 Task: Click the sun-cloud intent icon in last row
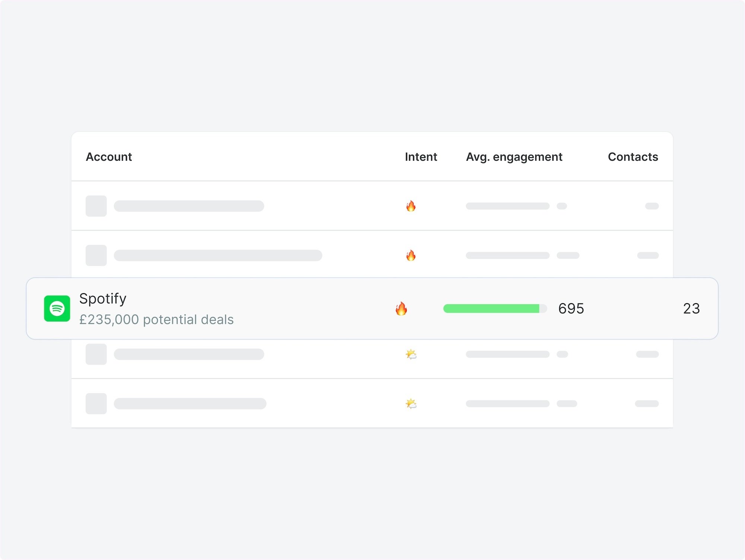tap(411, 404)
